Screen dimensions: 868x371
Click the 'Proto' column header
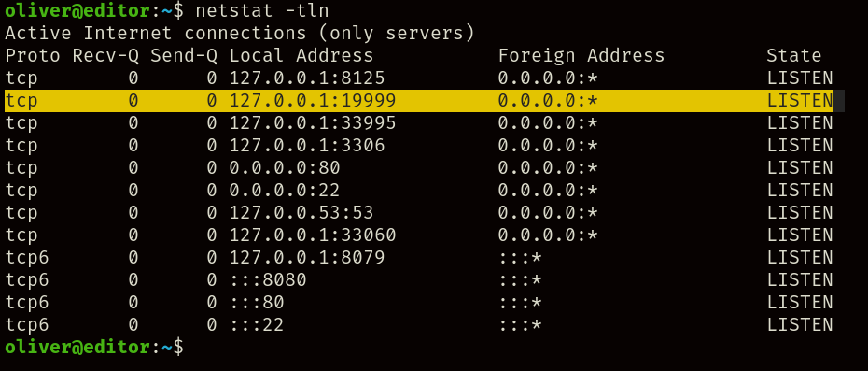tap(33, 55)
